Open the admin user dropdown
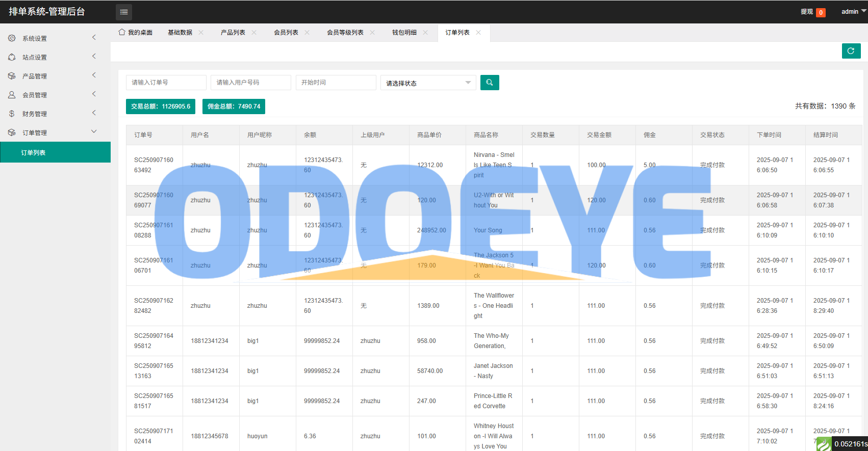The width and height of the screenshot is (868, 451). point(853,12)
